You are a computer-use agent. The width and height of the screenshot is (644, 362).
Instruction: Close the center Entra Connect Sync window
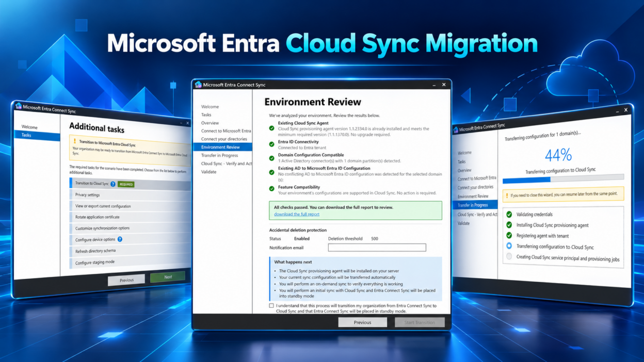[444, 85]
